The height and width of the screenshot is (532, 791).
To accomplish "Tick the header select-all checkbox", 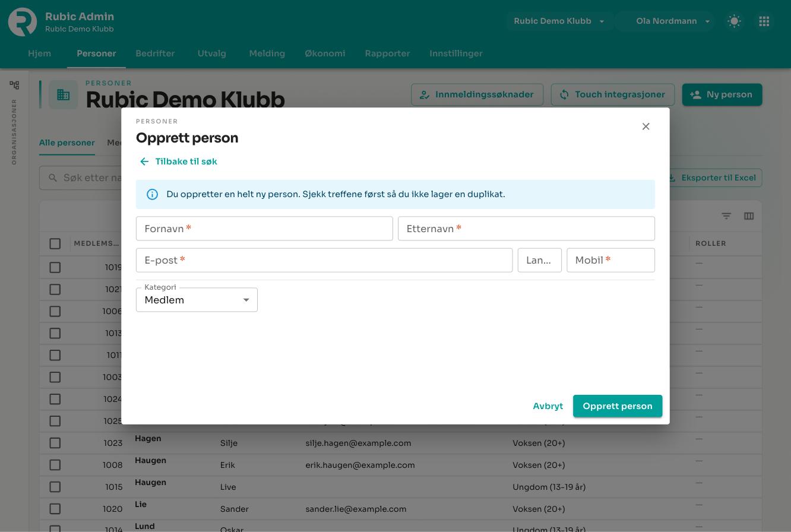I will 55,243.
